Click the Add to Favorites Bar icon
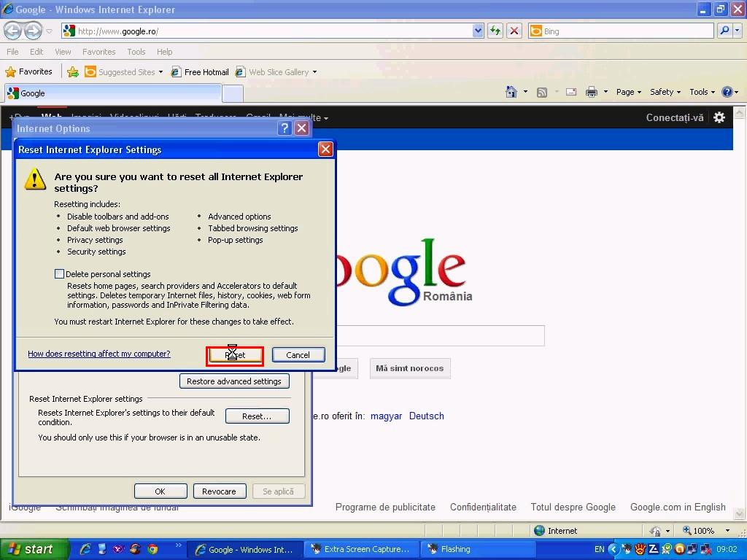This screenshot has width=747, height=560. [73, 72]
